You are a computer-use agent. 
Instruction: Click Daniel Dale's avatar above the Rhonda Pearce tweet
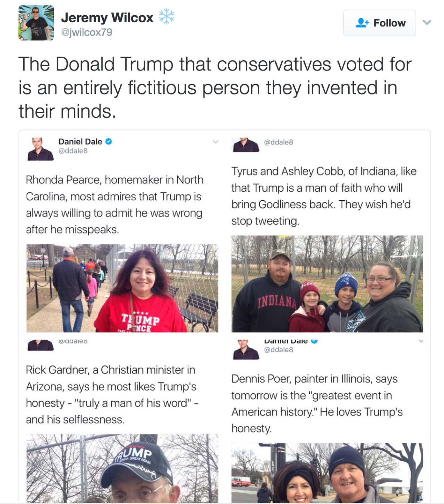[40, 149]
